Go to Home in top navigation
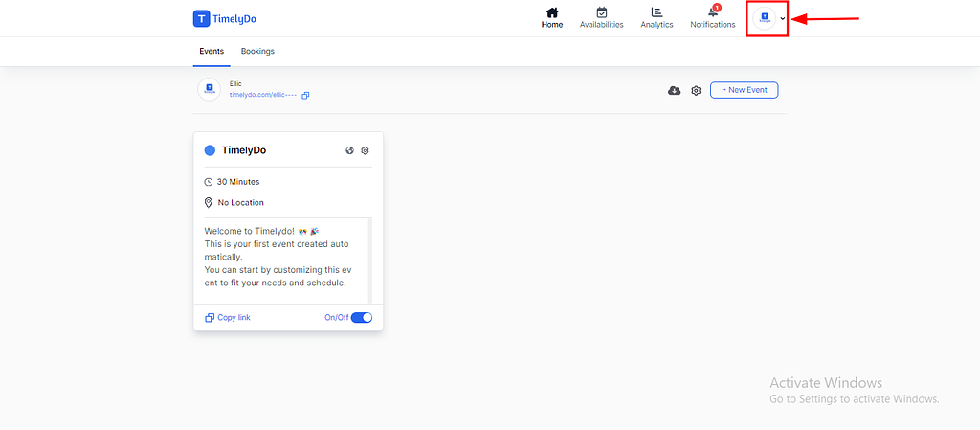Image resolution: width=980 pixels, height=430 pixels. [552, 18]
